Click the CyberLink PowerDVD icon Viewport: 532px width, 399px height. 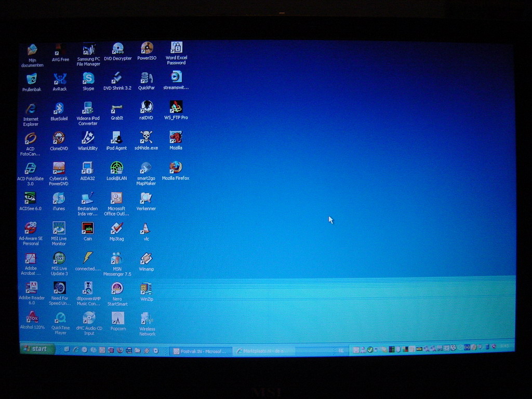tap(59, 174)
